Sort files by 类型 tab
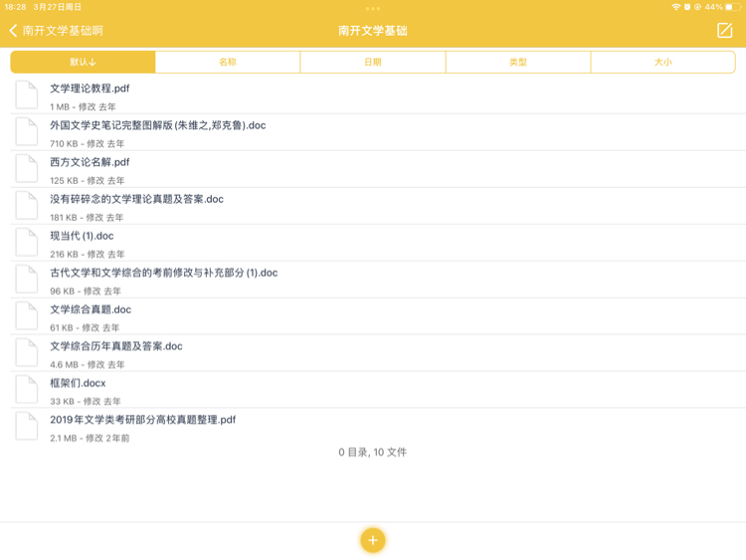Viewport: 746px width, 560px height. [518, 62]
